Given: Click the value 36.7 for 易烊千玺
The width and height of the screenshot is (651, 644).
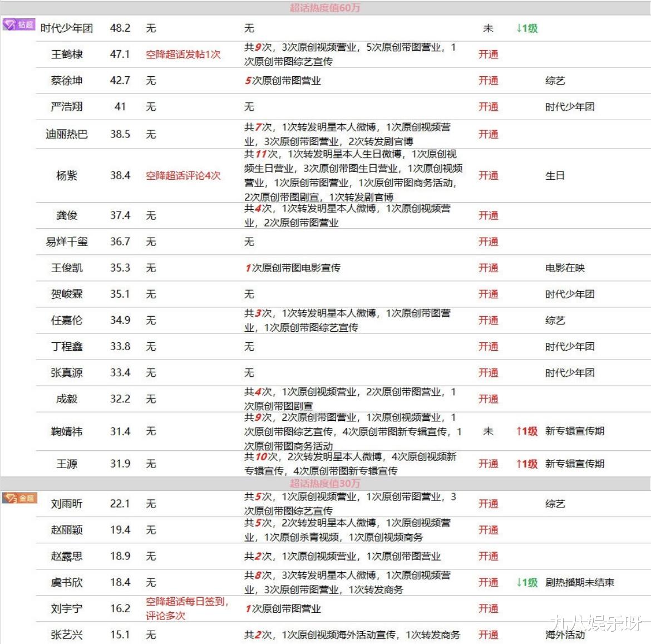Looking at the screenshot, I should (120, 242).
